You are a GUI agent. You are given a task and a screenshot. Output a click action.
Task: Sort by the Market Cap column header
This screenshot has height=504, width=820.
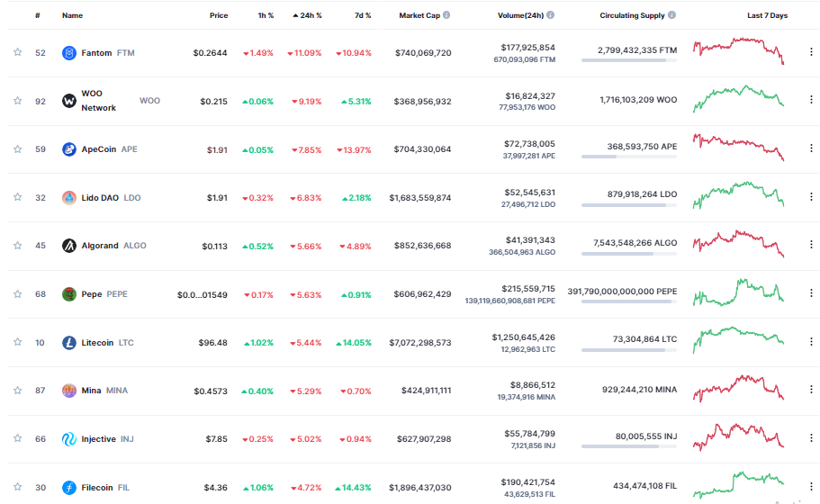(419, 15)
